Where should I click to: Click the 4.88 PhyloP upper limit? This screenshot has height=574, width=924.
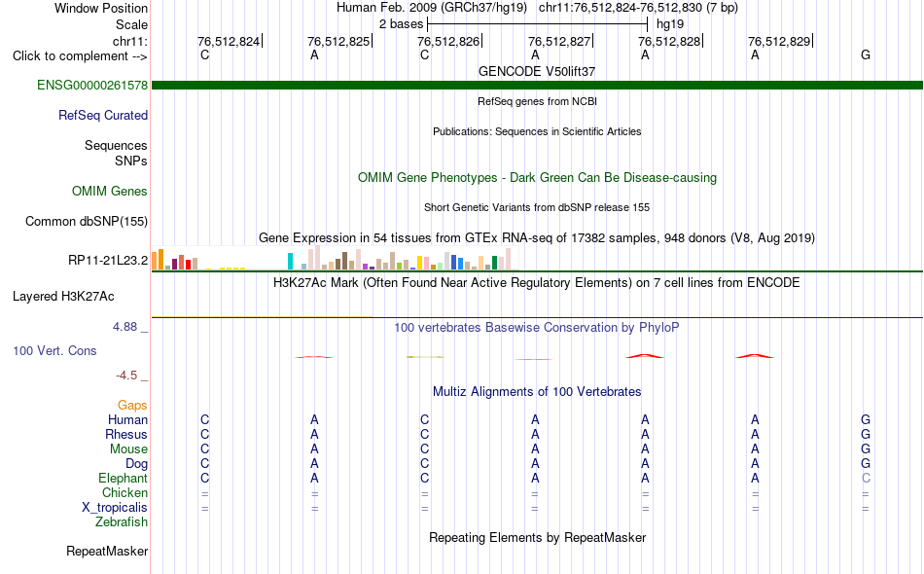click(124, 327)
